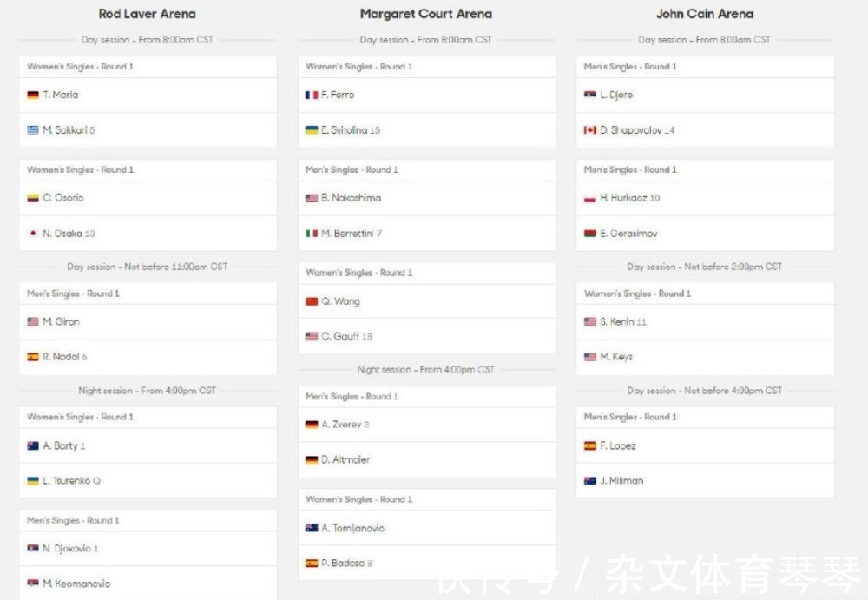The height and width of the screenshot is (600, 868).
Task: Click player name F. Lopez
Action: click(618, 445)
